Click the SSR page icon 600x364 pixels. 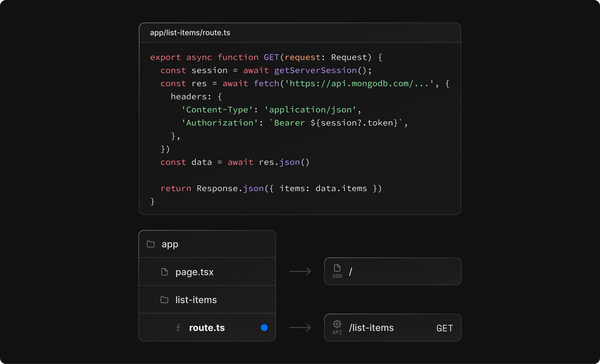337,268
